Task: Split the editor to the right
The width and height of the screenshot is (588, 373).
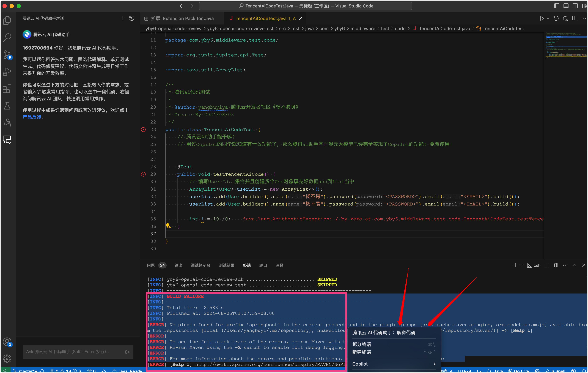Action: pyautogui.click(x=575, y=18)
